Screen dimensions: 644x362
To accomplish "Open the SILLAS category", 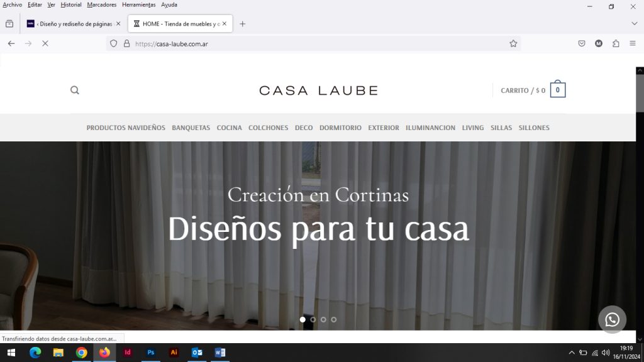I will 501,128.
